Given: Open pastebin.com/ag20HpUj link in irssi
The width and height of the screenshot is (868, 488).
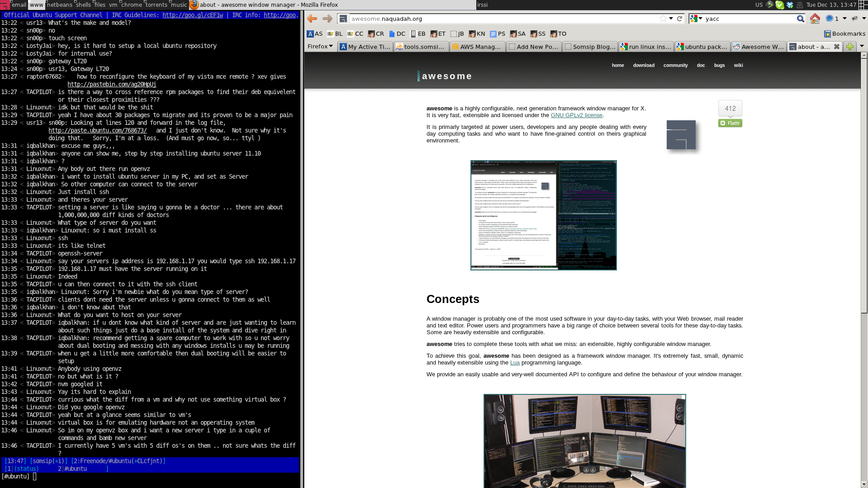Looking at the screenshot, I should pos(112,84).
